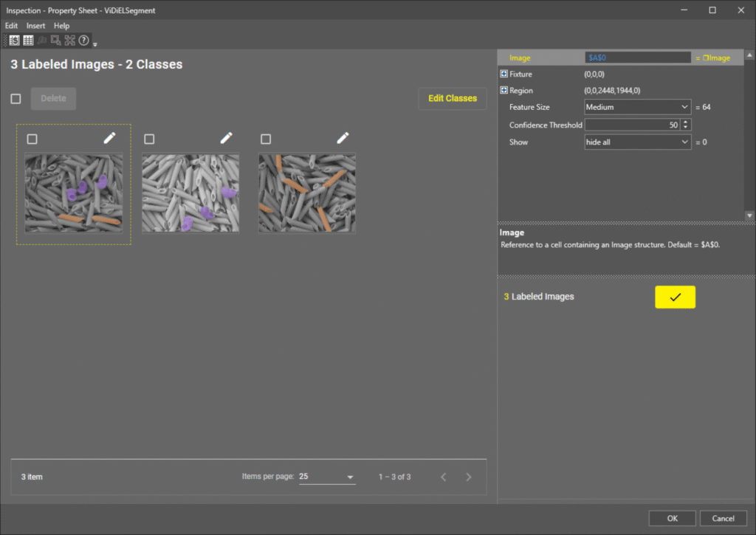Click pencil icon on second labeled image
The height and width of the screenshot is (535, 756).
click(x=227, y=138)
